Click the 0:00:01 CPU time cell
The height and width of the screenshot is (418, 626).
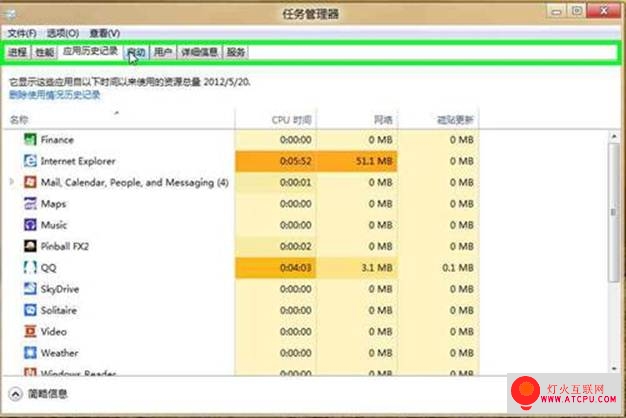[276, 182]
